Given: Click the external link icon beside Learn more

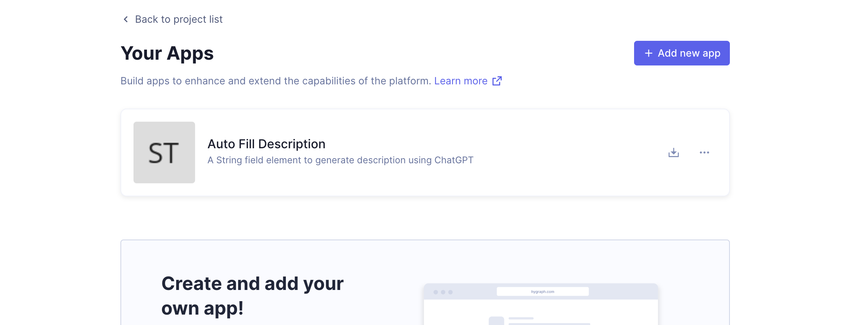Looking at the screenshot, I should [x=497, y=81].
